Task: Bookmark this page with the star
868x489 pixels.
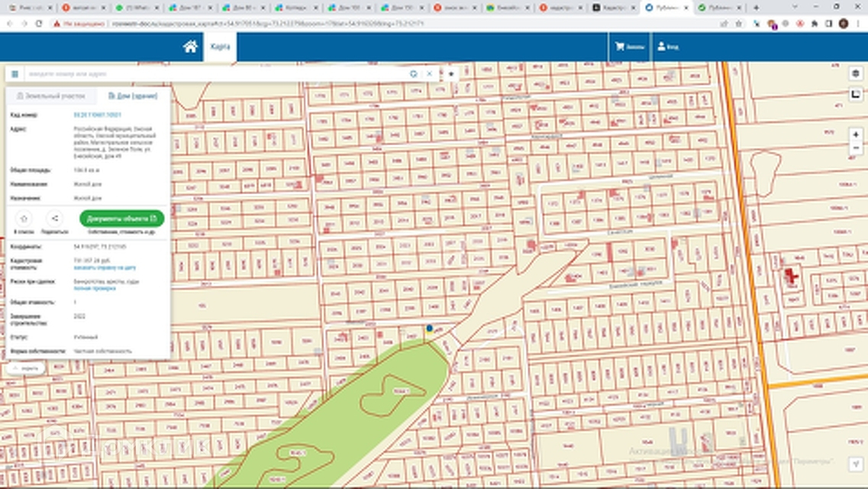Action: 738,24
